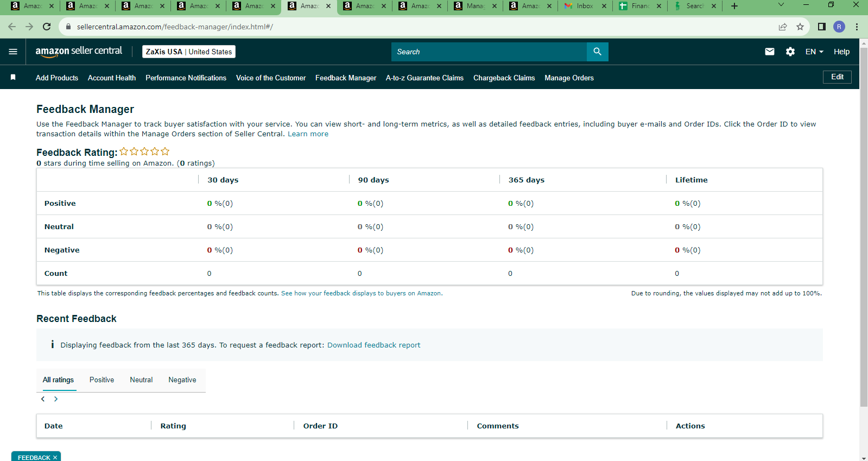The height and width of the screenshot is (461, 868).
Task: Click the Edit button in navigation bar
Action: (x=837, y=77)
